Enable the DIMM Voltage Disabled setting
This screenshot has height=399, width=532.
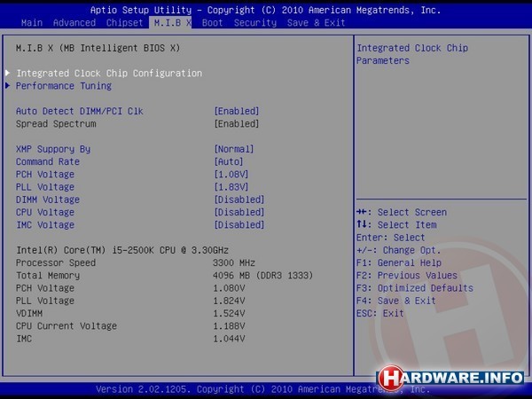pos(239,199)
